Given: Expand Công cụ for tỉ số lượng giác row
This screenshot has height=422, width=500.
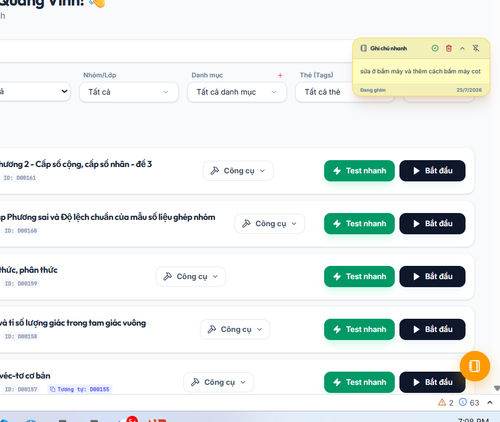Looking at the screenshot, I should coord(235,329).
